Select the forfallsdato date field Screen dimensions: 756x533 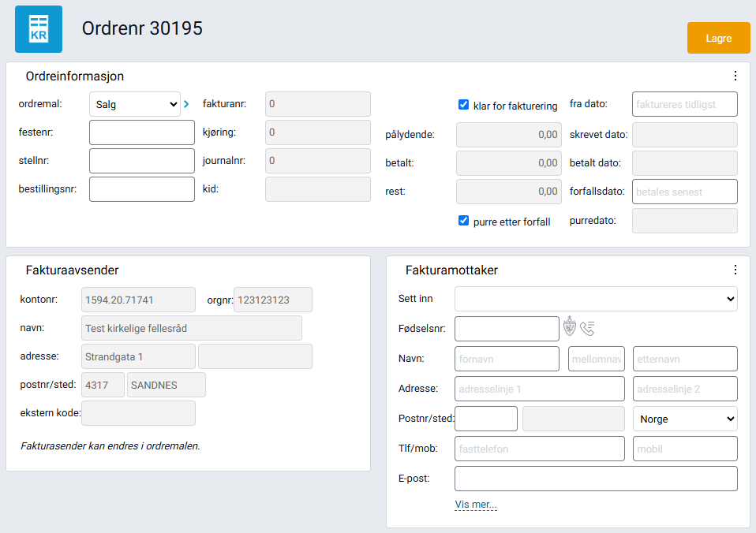pyautogui.click(x=684, y=192)
